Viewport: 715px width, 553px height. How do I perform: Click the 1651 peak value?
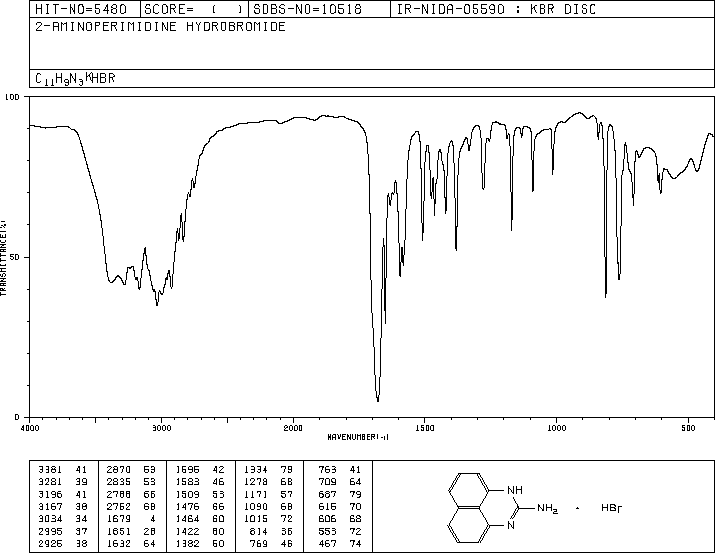tap(119, 531)
